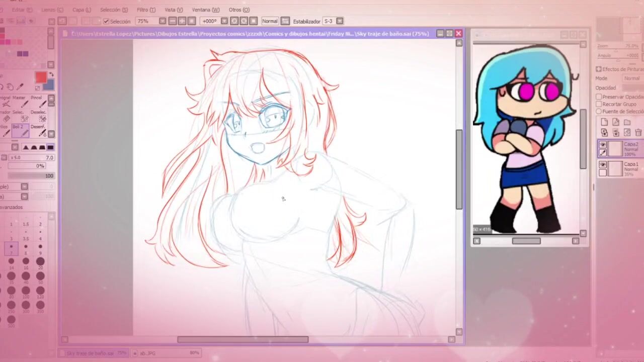
Task: Open the Estabilizador S-3 dropdown
Action: click(x=340, y=21)
